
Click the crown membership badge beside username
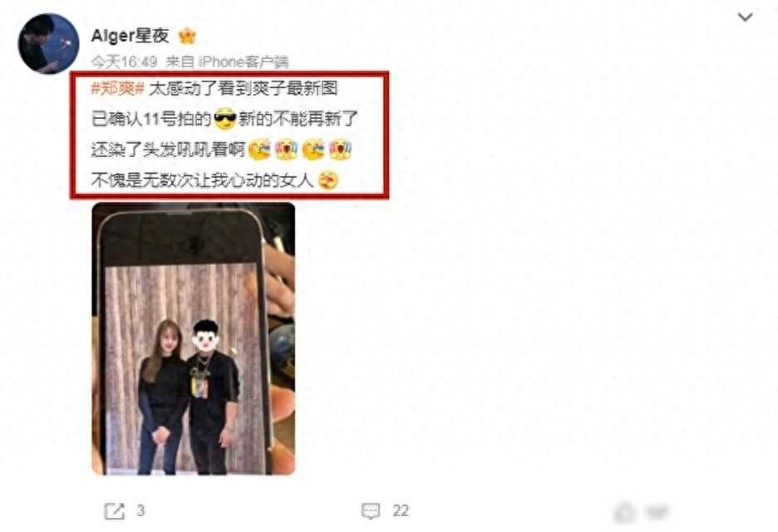[x=188, y=36]
